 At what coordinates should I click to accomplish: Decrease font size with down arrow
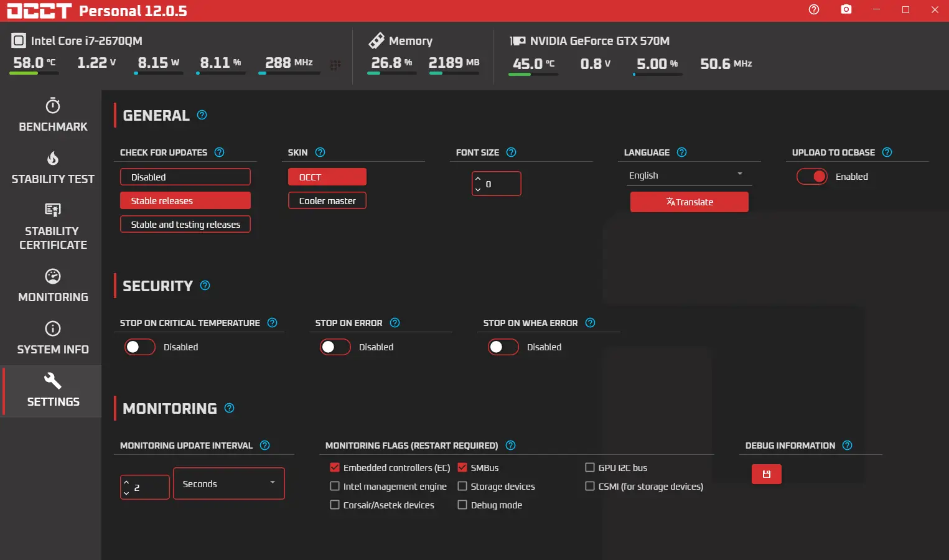click(478, 189)
